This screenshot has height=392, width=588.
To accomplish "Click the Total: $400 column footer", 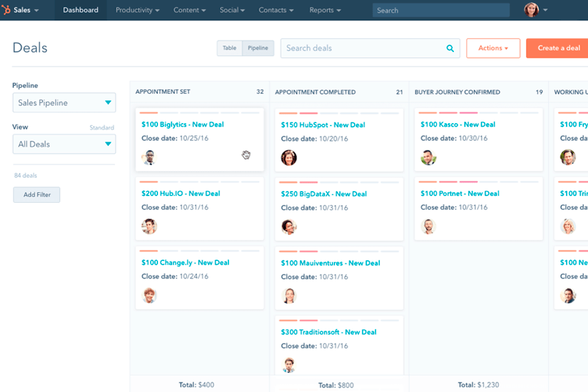I will click(x=196, y=385).
